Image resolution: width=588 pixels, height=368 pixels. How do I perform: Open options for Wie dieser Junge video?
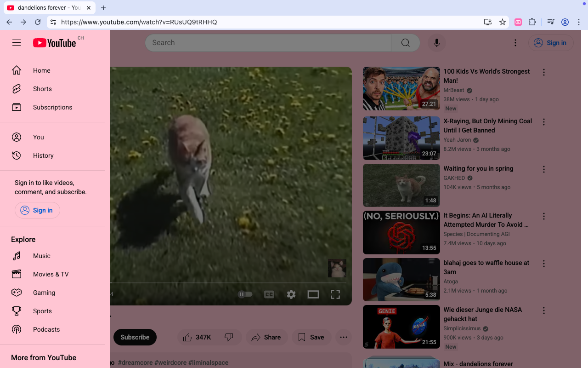(544, 310)
